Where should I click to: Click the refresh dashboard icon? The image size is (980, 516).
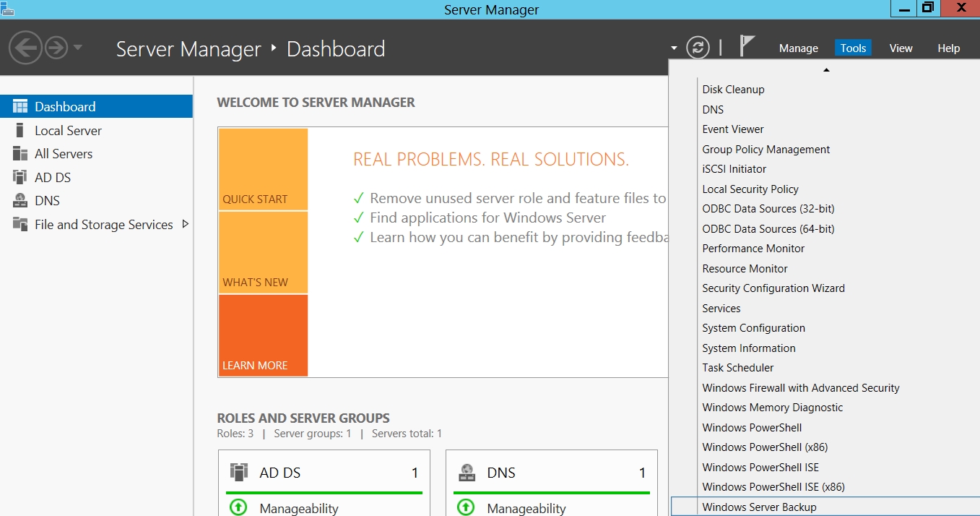698,48
